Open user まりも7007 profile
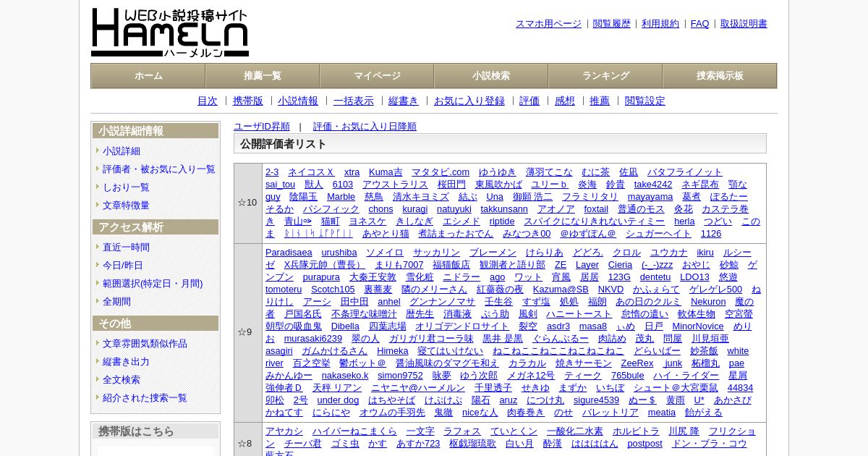The width and height of the screenshot is (868, 456). click(x=401, y=265)
